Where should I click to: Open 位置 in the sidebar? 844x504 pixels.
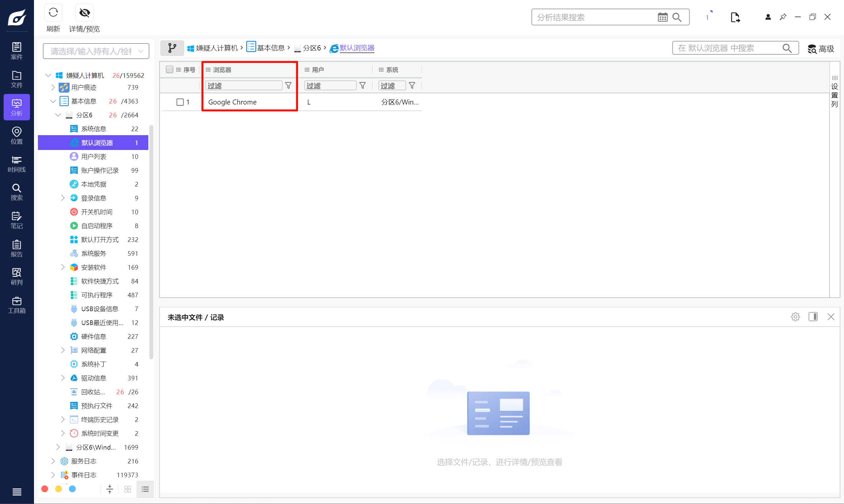[16, 135]
